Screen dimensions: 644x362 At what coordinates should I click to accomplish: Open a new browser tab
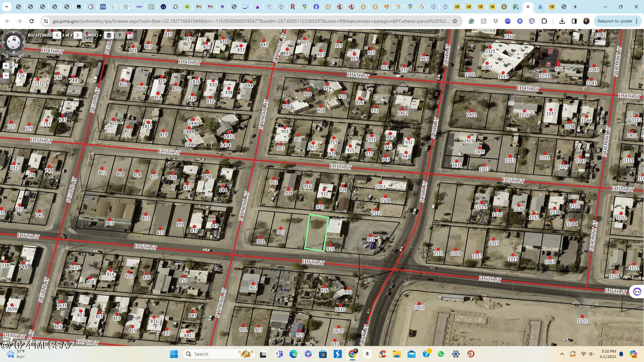(575, 7)
